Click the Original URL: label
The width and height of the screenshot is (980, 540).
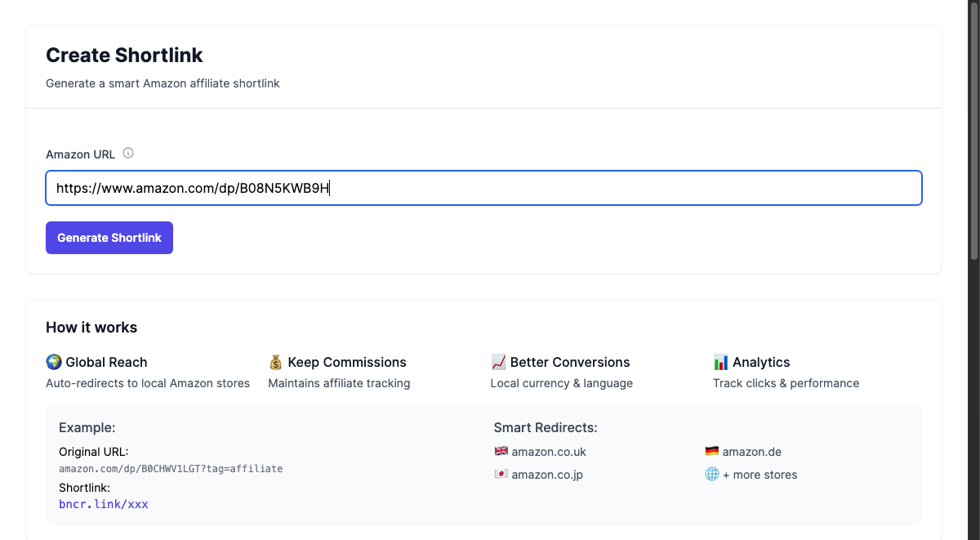click(x=94, y=452)
